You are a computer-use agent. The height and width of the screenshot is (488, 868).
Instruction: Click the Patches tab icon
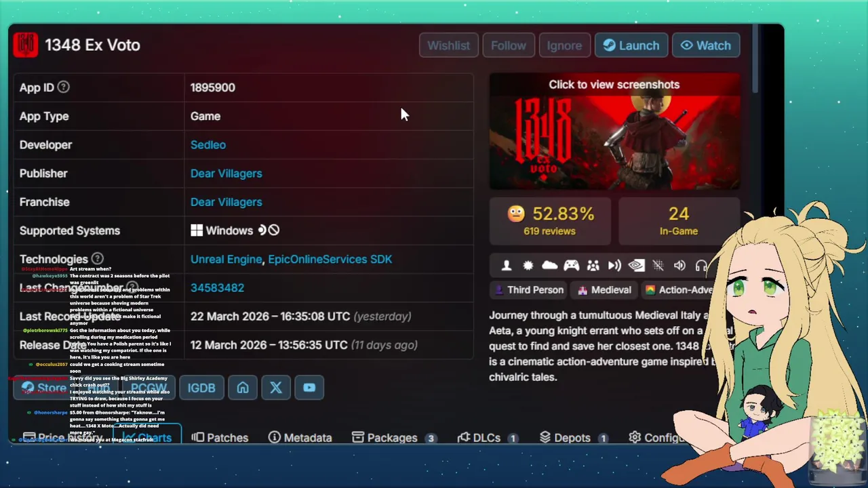click(198, 437)
